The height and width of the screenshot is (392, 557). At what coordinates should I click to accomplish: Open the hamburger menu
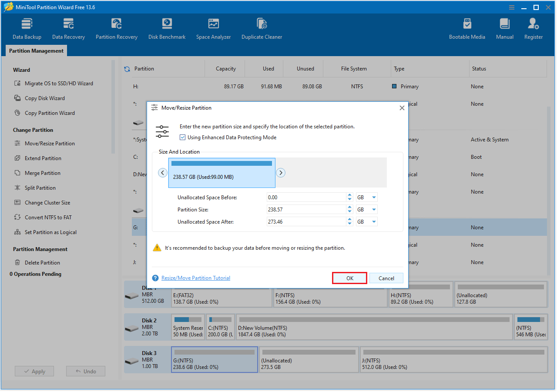(x=511, y=7)
